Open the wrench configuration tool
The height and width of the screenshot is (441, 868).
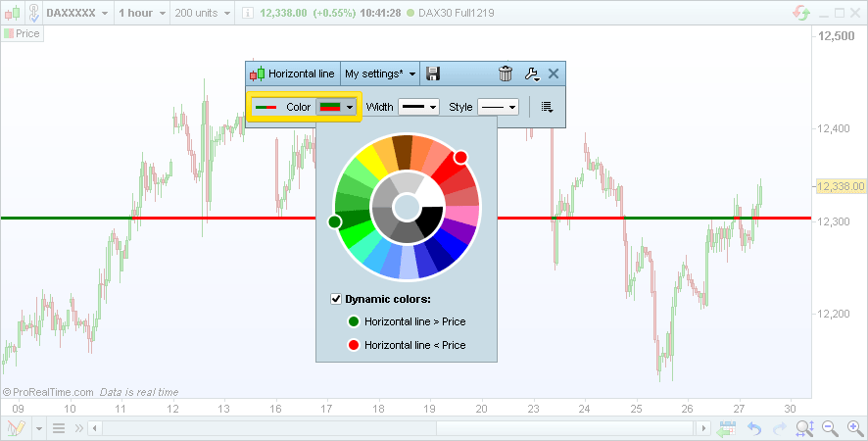pyautogui.click(x=531, y=73)
